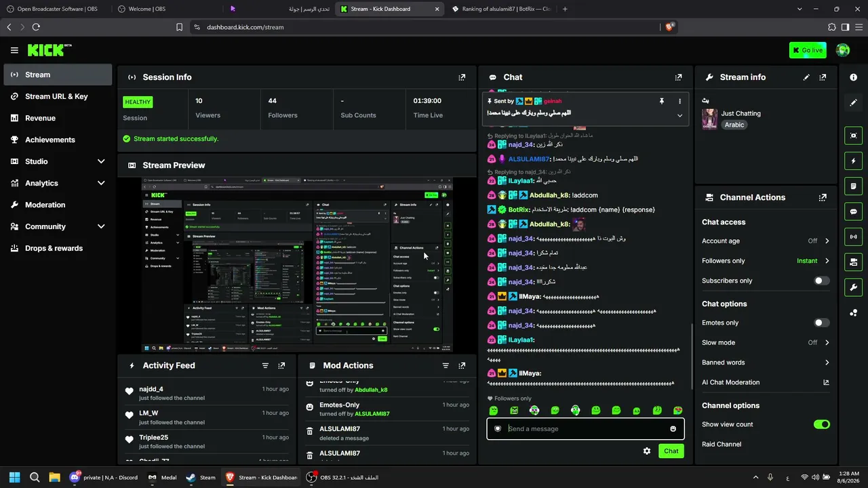Open pinned message three-dot options
868x488 pixels.
(x=679, y=101)
